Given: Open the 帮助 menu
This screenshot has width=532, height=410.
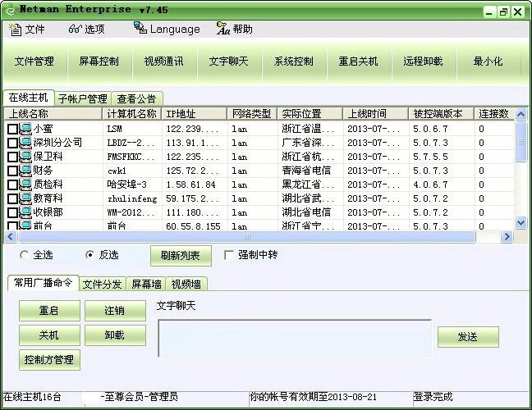Looking at the screenshot, I should tap(235, 30).
